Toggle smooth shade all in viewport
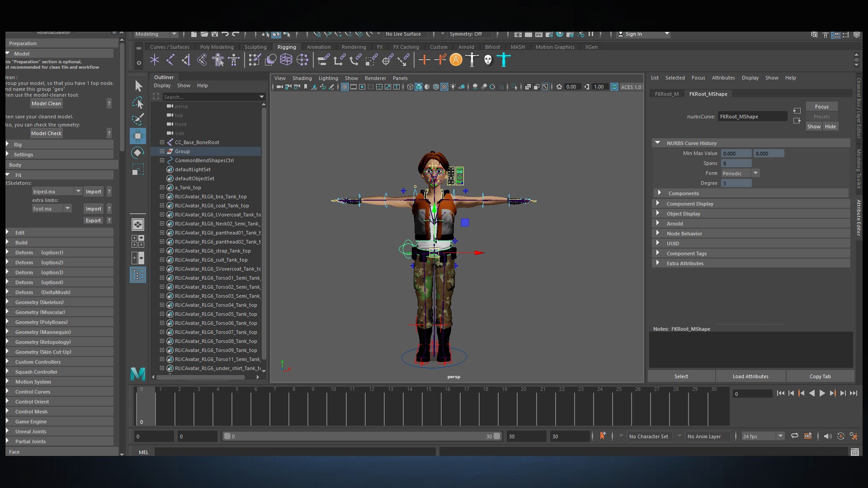This screenshot has height=488, width=868. [x=419, y=87]
